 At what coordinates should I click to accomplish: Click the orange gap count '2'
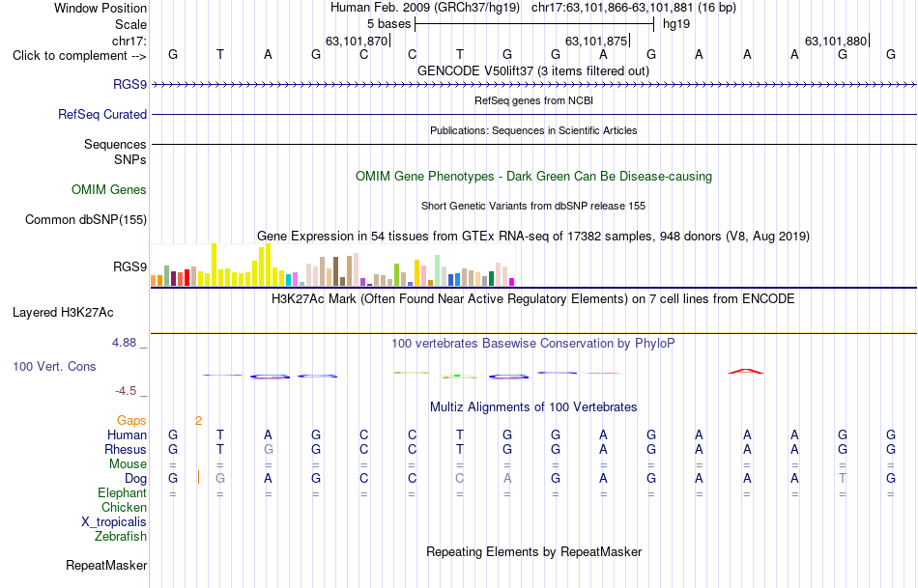point(198,421)
